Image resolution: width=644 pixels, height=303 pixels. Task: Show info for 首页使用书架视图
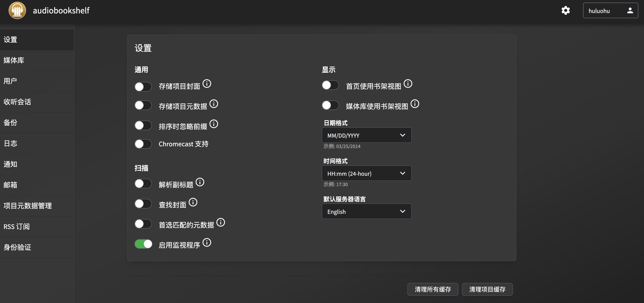[408, 84]
